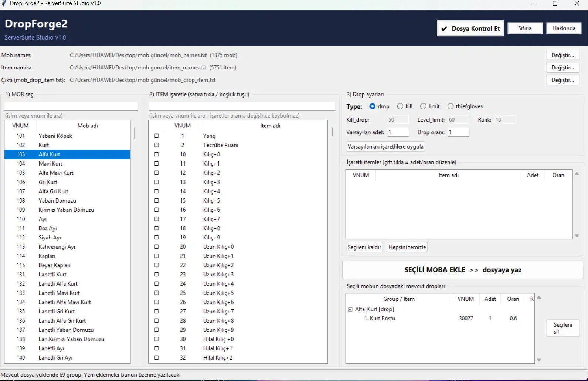The width and height of the screenshot is (588, 381).
Task: Focus the Drop oranı input field
Action: point(458,132)
